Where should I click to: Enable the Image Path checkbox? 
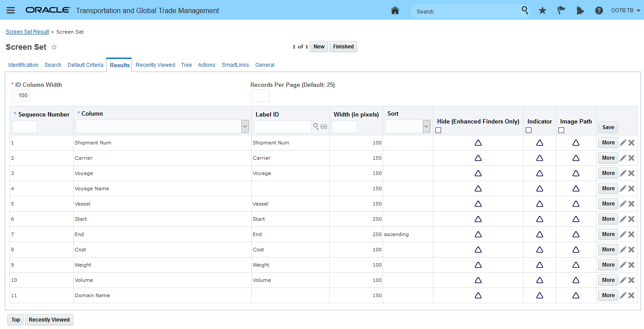coord(562,130)
